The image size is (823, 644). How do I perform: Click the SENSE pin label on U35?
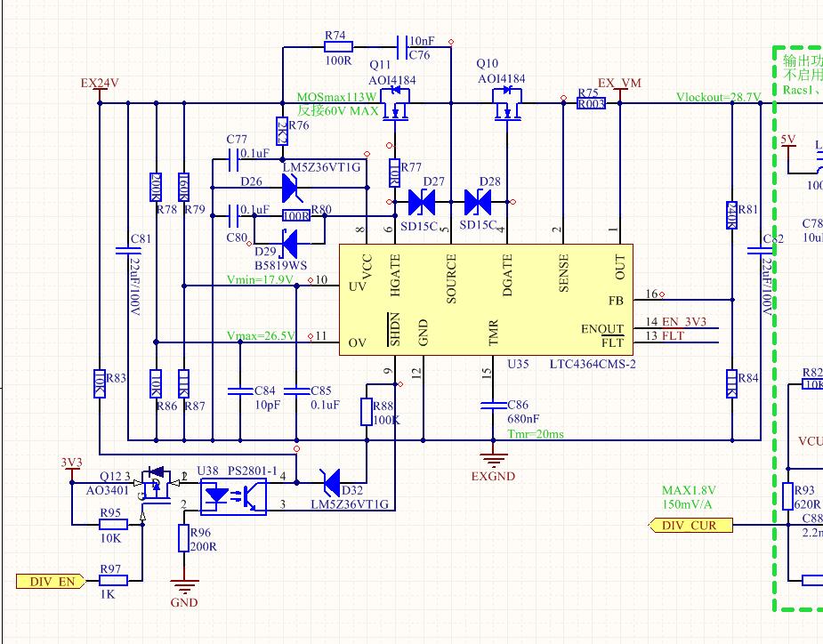(563, 273)
